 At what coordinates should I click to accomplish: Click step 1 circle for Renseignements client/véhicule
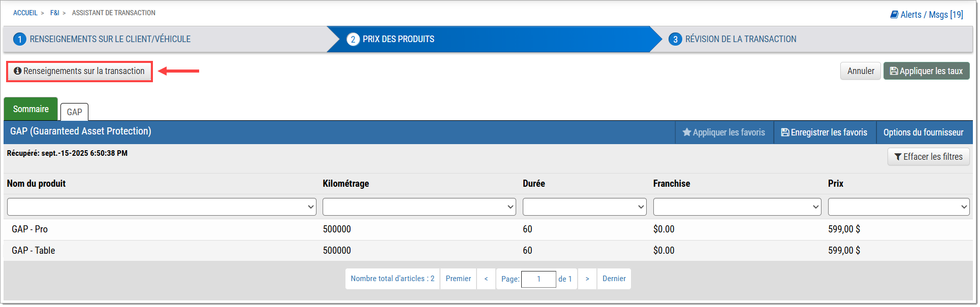pyautogui.click(x=19, y=39)
